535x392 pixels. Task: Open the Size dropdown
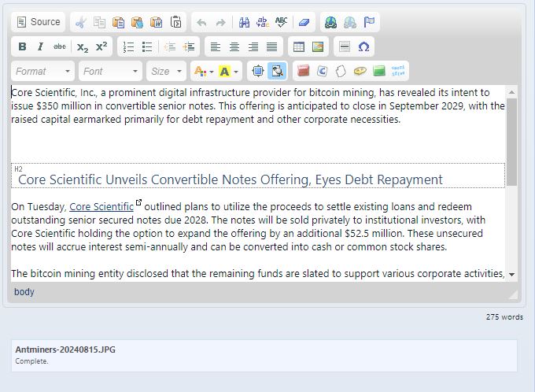166,71
